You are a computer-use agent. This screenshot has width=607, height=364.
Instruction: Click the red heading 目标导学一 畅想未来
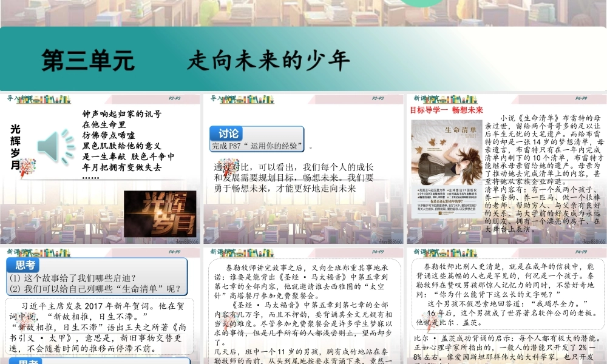446,110
